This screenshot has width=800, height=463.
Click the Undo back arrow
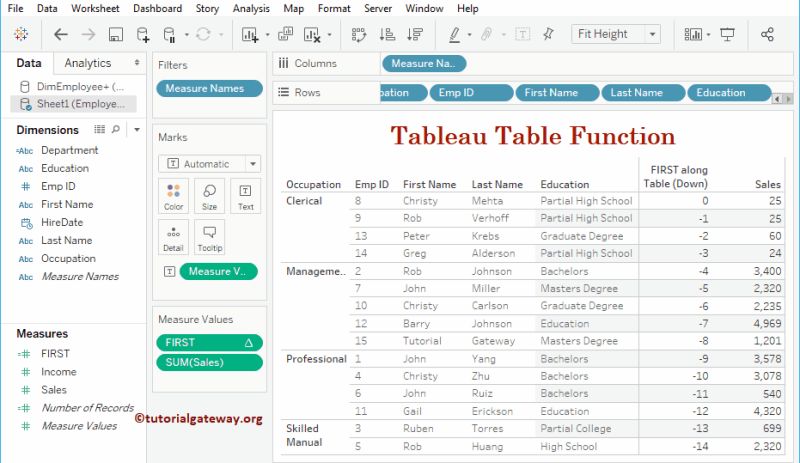click(61, 34)
